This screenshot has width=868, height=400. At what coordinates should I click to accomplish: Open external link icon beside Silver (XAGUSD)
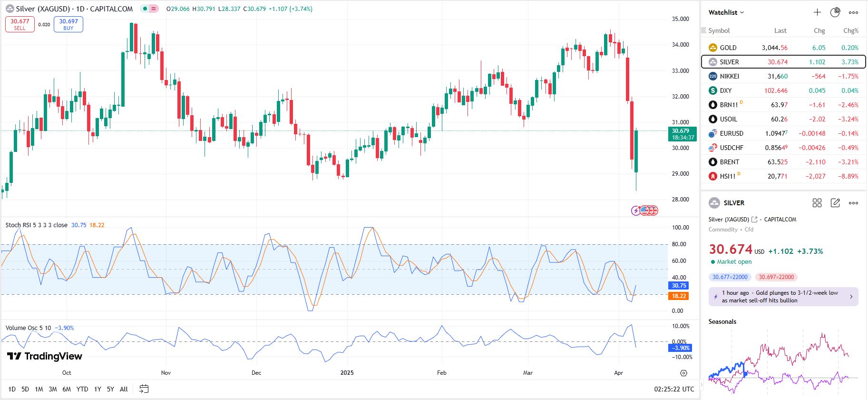pos(754,220)
